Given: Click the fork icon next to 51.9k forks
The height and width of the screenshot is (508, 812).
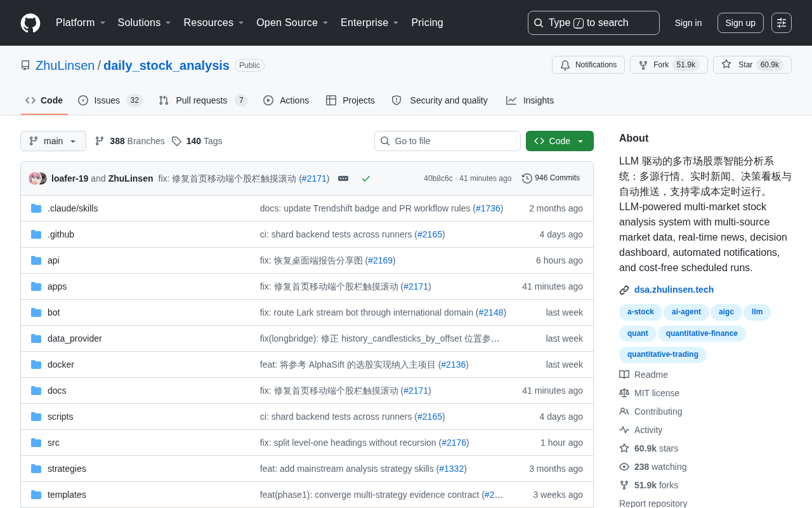Looking at the screenshot, I should [x=624, y=485].
